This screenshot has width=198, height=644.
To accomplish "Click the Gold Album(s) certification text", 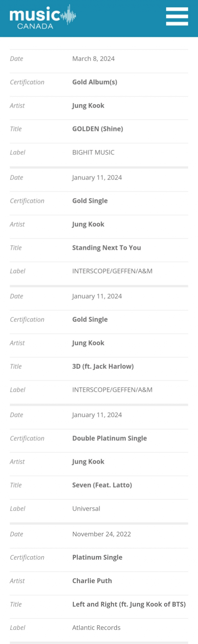I will 95,82.
